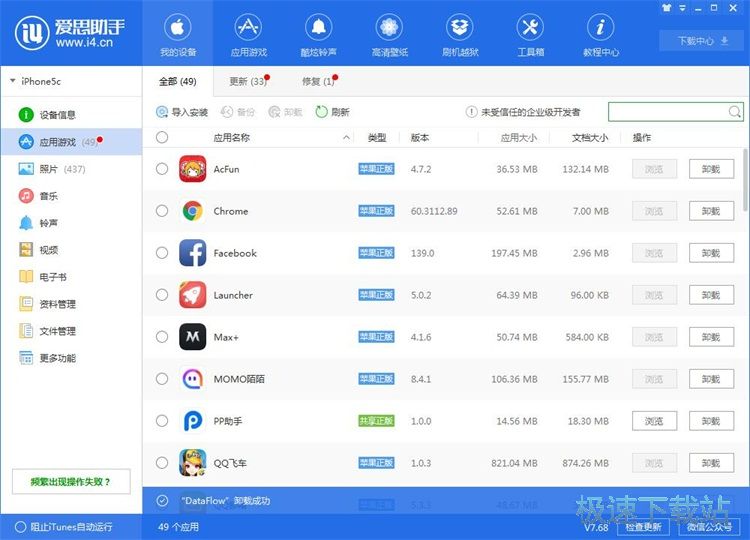This screenshot has width=750, height=540.
Task: Select 更多功能 in the sidebar
Action: 48,358
